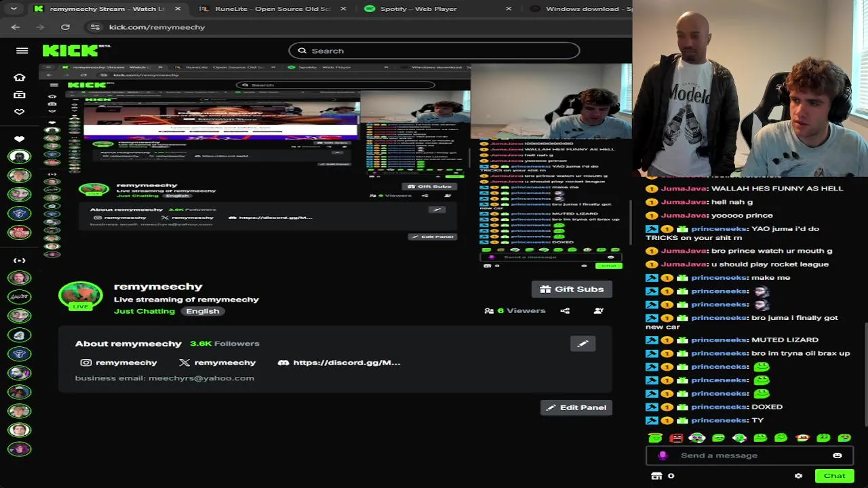The image size is (868, 488).
Task: Click the user-plus icon beside share
Action: (x=599, y=311)
